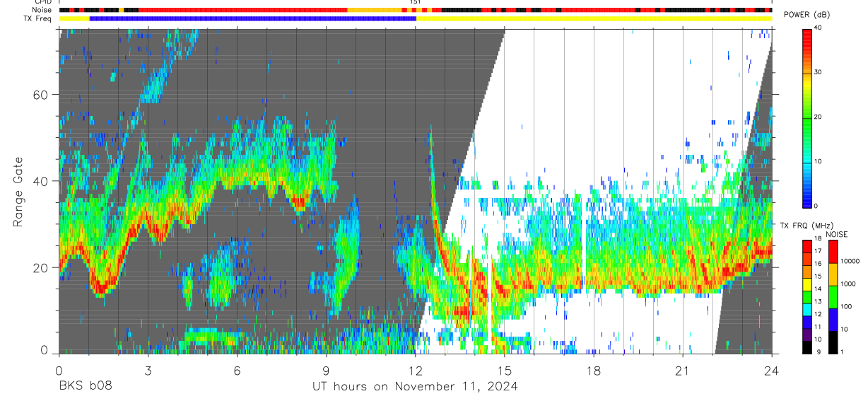Click the x-axis tick label "24"
The image size is (868, 401).
[772, 370]
